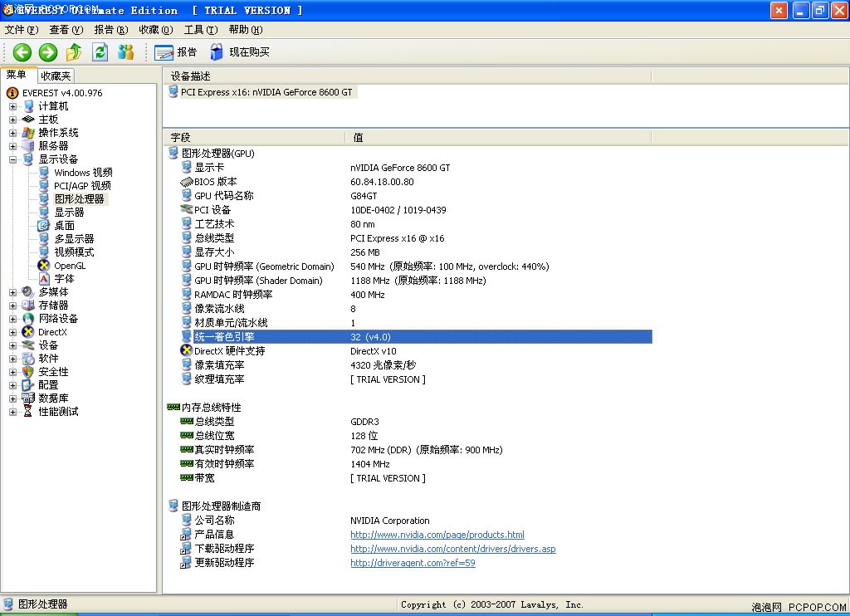
Task: Expand the 主板 tree node
Action: tap(13, 120)
